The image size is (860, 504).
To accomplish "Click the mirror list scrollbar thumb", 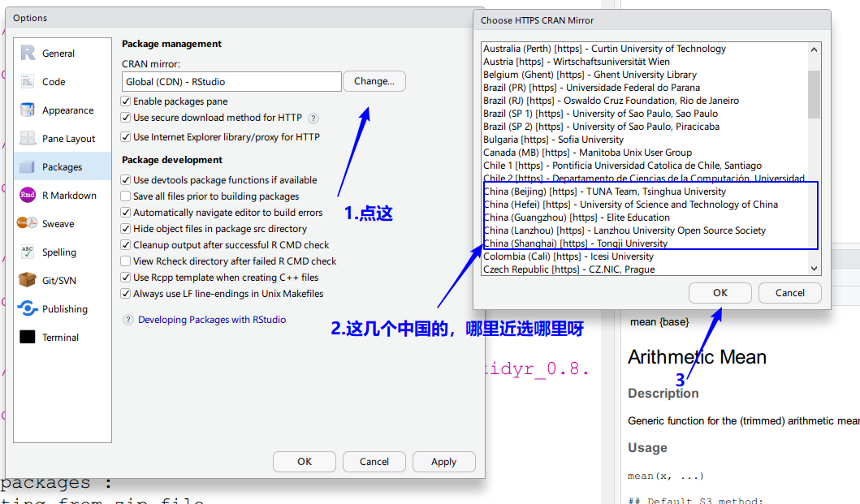I will click(x=814, y=94).
